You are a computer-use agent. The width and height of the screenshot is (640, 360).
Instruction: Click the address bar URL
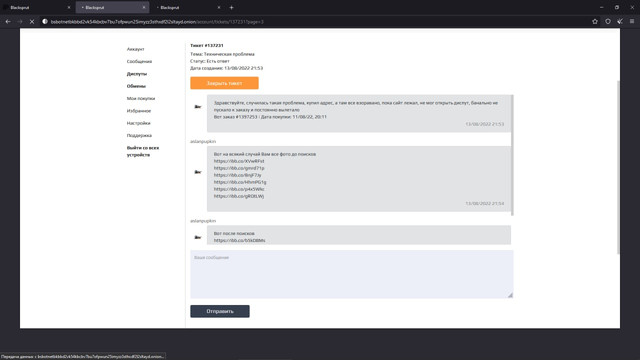pyautogui.click(x=157, y=22)
